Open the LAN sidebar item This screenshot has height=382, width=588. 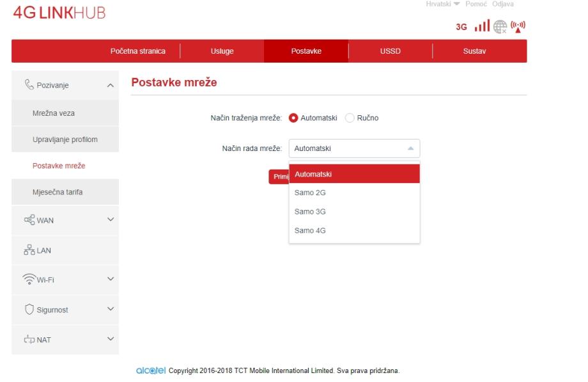[x=65, y=250]
